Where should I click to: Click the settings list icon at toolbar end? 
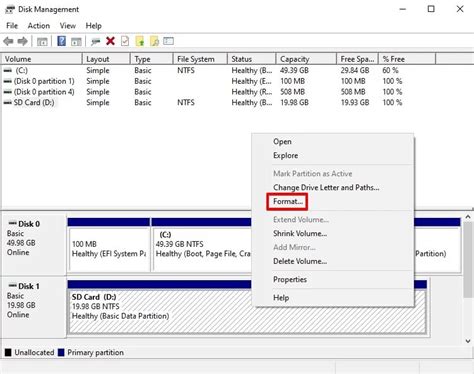(168, 41)
